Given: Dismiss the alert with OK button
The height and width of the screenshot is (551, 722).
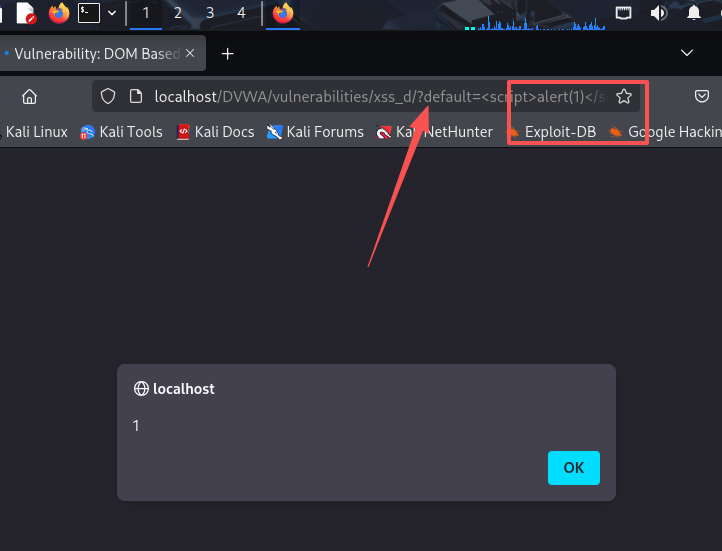Looking at the screenshot, I should tap(574, 468).
